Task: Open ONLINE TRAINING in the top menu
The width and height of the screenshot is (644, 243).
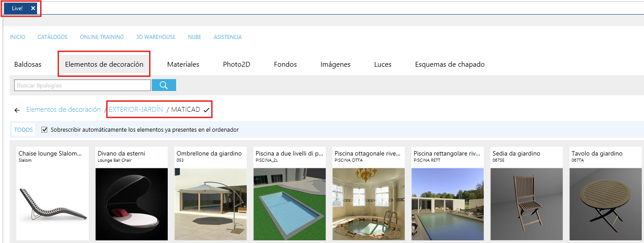Action: coord(102,37)
